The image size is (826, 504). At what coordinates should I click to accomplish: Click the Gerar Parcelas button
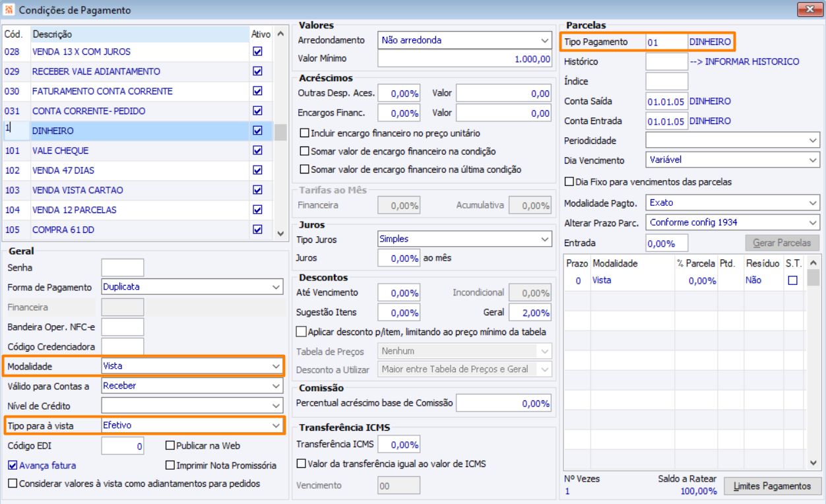(x=782, y=243)
